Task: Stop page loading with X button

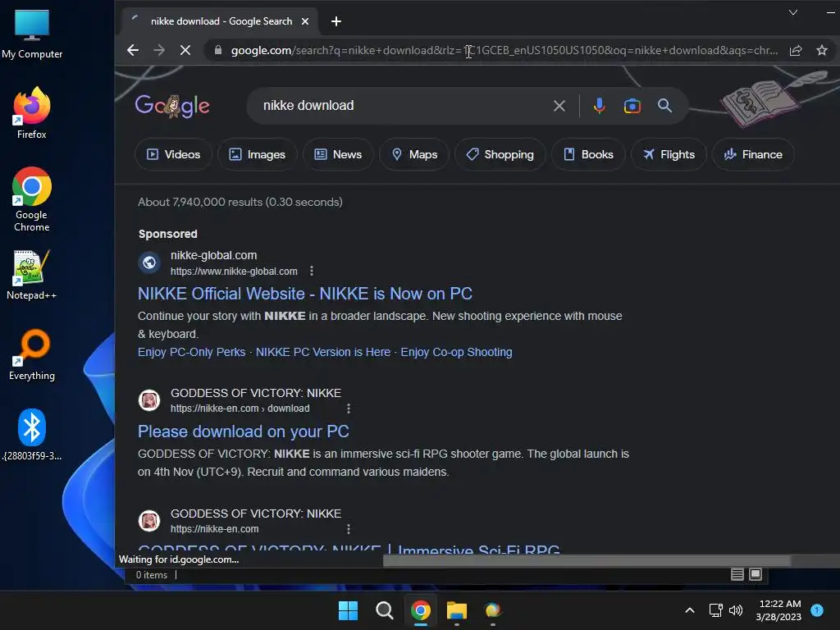Action: click(x=185, y=50)
